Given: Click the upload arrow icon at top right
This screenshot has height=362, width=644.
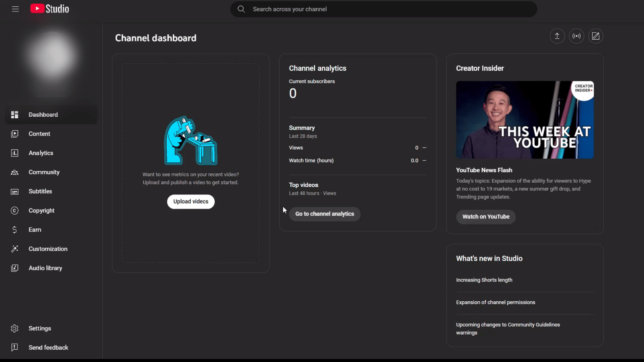Looking at the screenshot, I should pyautogui.click(x=557, y=36).
